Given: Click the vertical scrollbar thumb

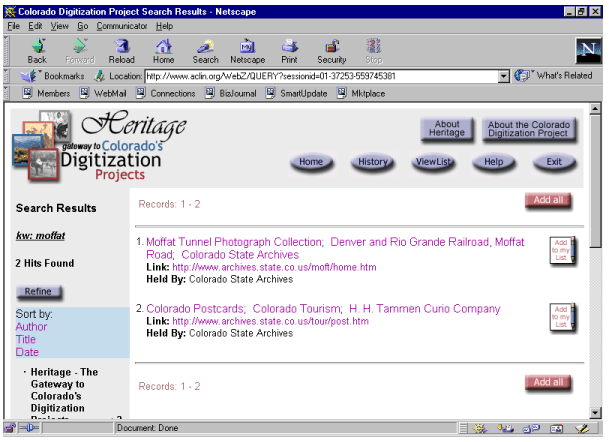Looking at the screenshot, I should tap(595, 181).
